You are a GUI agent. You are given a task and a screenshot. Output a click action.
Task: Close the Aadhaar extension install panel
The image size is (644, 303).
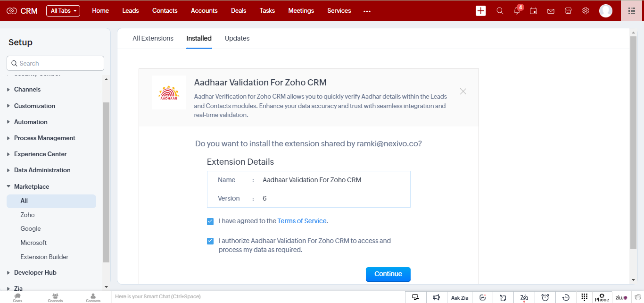463,92
